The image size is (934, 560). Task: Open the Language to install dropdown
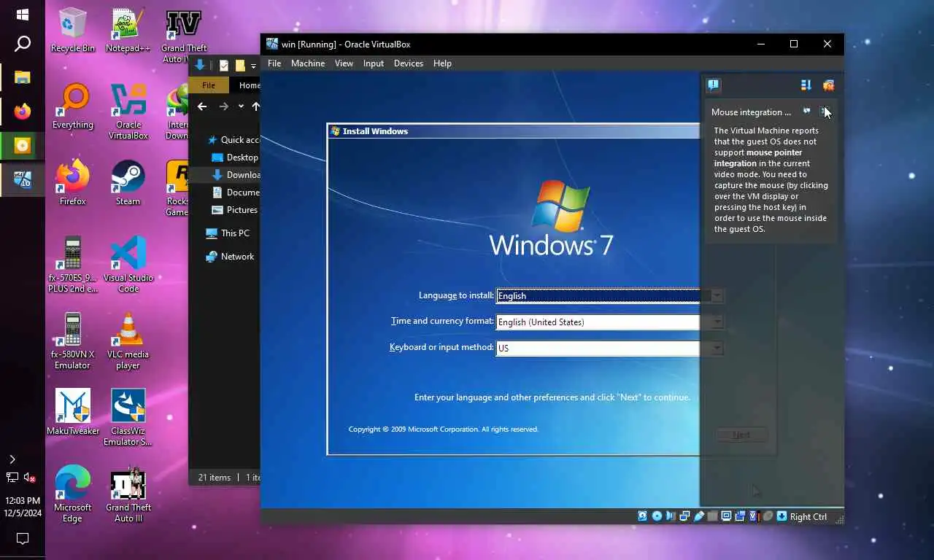tap(717, 295)
